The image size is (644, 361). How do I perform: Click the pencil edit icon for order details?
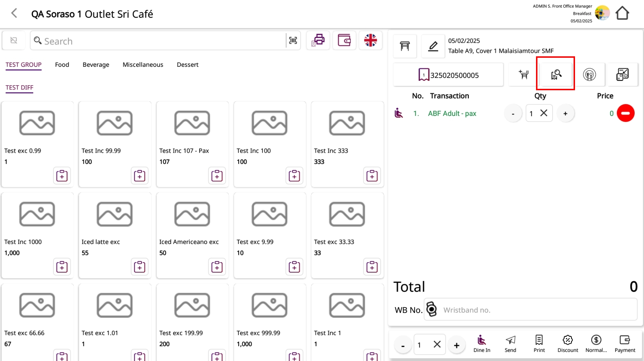pyautogui.click(x=433, y=46)
